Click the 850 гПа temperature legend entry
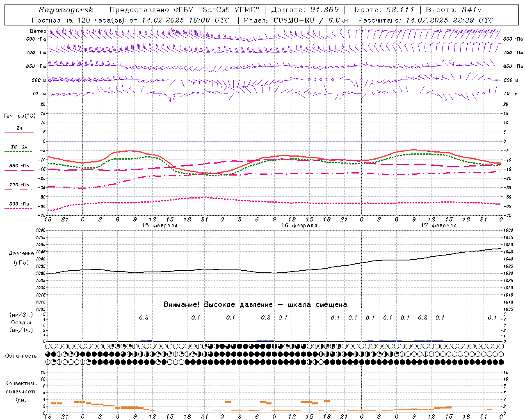The height and width of the screenshot is (420, 525). 19,166
